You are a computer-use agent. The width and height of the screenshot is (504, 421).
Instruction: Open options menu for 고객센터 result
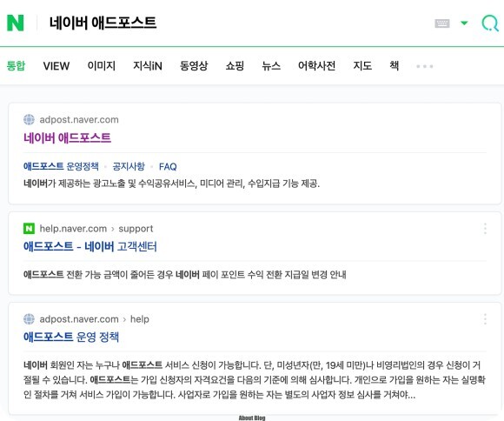pos(485,229)
